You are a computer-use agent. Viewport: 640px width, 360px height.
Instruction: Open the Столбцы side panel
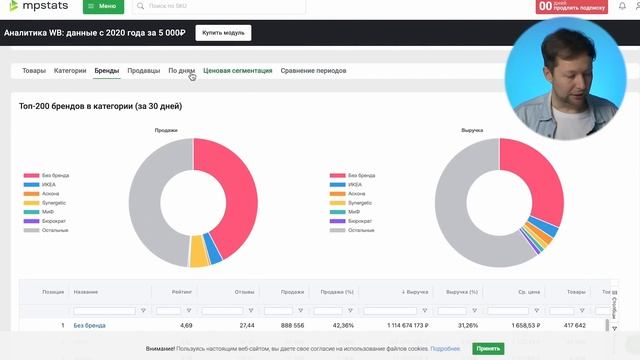(615, 304)
